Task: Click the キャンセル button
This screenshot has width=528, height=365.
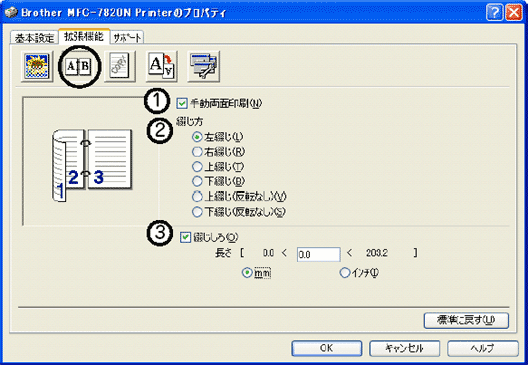Action: (x=404, y=348)
